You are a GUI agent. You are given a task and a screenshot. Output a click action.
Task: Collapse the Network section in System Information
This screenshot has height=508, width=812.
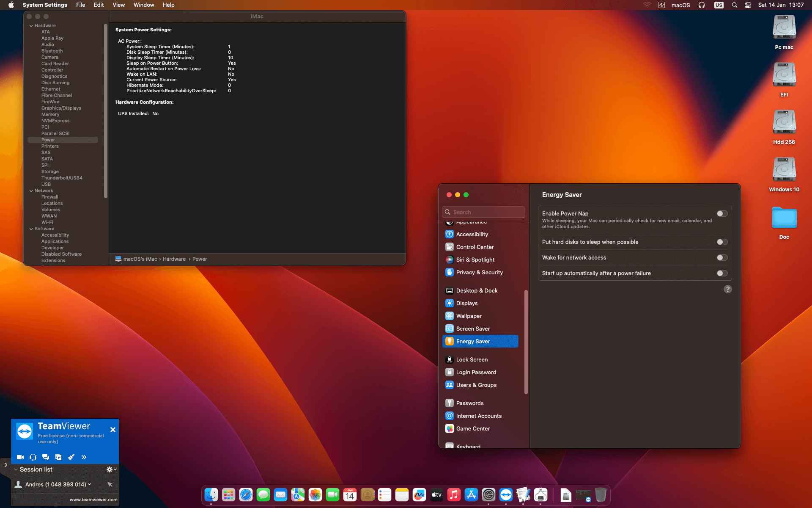[x=31, y=191]
